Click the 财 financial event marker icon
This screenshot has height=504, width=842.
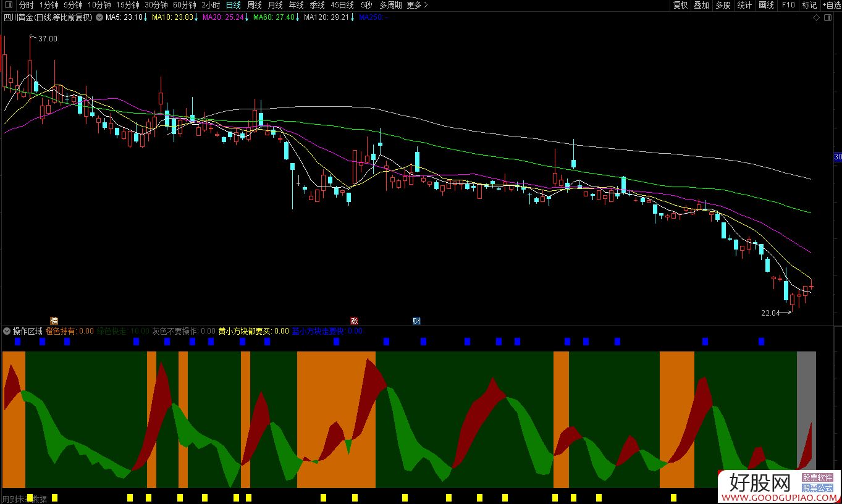pos(417,321)
